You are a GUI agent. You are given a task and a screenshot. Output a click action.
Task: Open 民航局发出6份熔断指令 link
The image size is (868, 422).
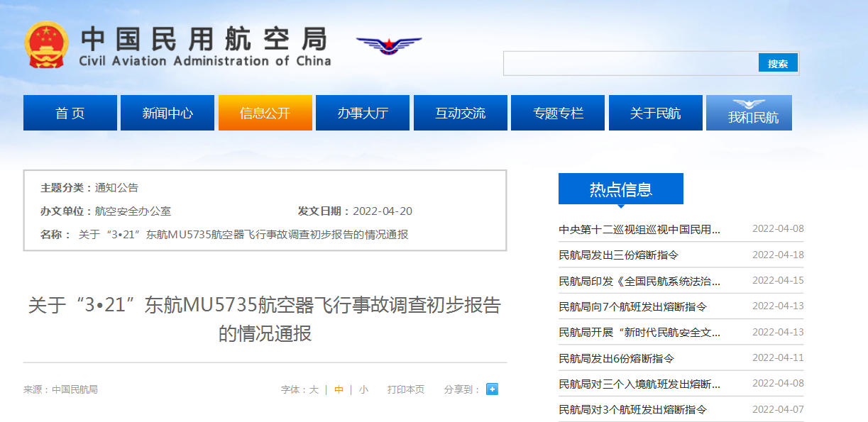click(617, 358)
